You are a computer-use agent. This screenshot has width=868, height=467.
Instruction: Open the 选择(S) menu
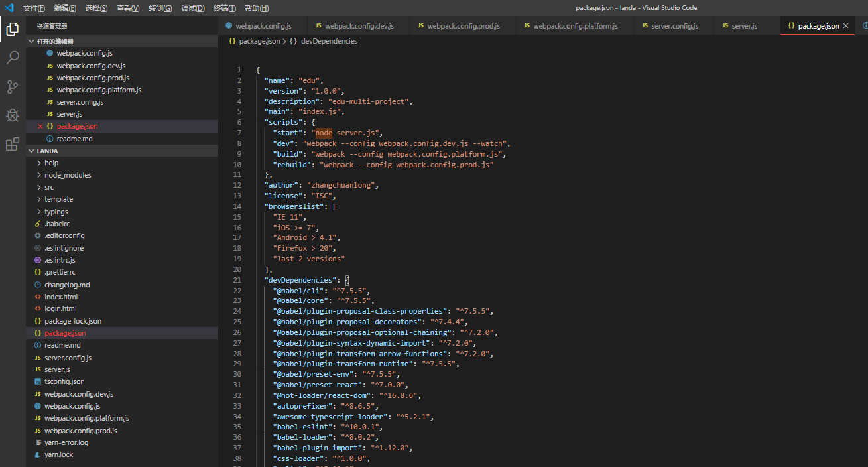click(97, 8)
